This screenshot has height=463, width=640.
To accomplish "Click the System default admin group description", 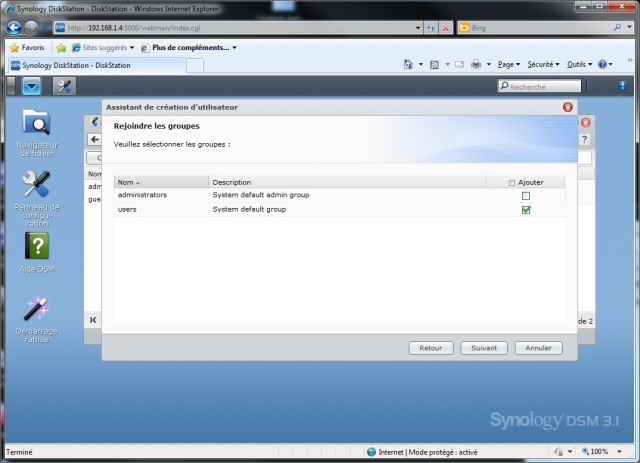I will point(261,195).
